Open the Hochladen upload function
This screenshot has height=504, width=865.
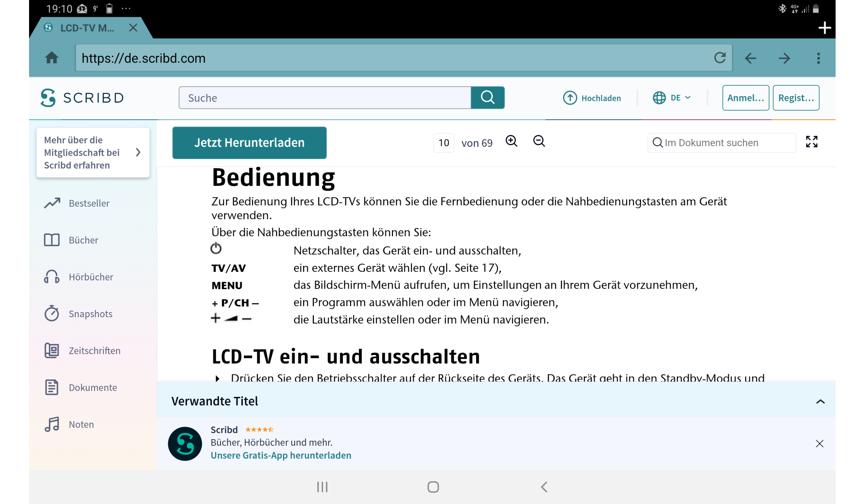(592, 98)
